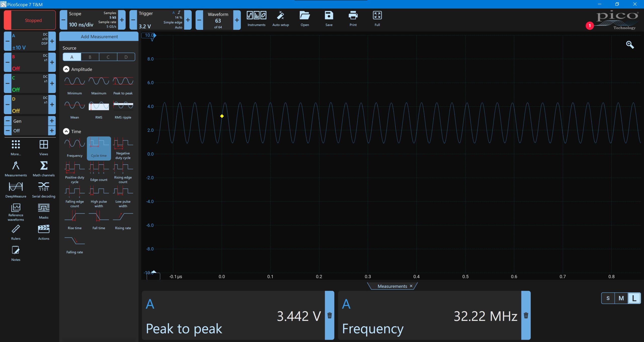Delete the Frequency measurement with trash icon
The width and height of the screenshot is (644, 342).
[x=526, y=315]
